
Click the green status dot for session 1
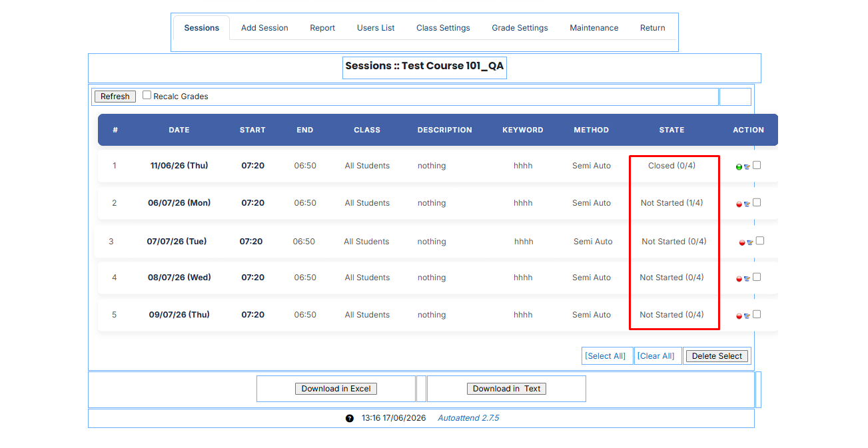739,167
